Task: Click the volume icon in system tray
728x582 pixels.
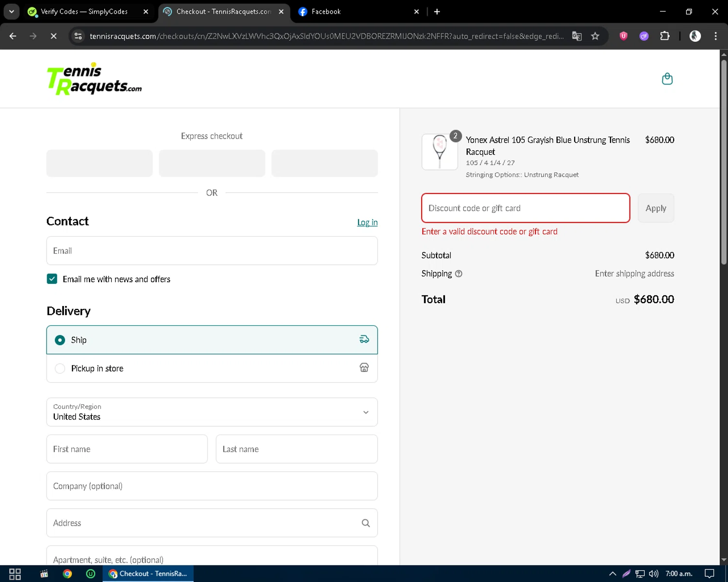Action: pos(654,574)
